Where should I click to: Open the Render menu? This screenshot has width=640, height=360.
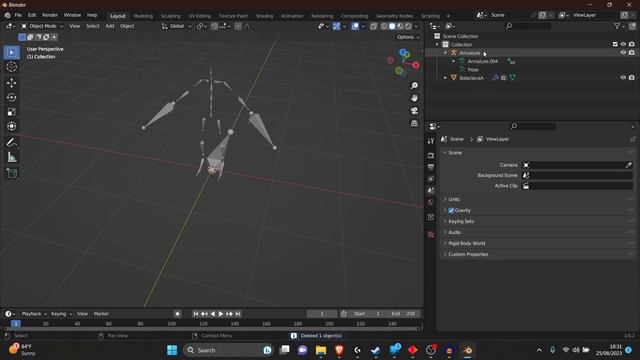(50, 15)
